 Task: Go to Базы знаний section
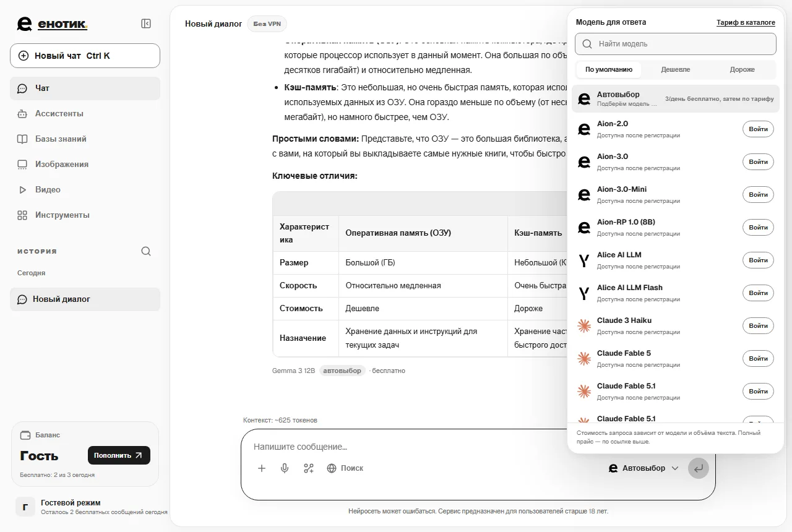pos(85,139)
